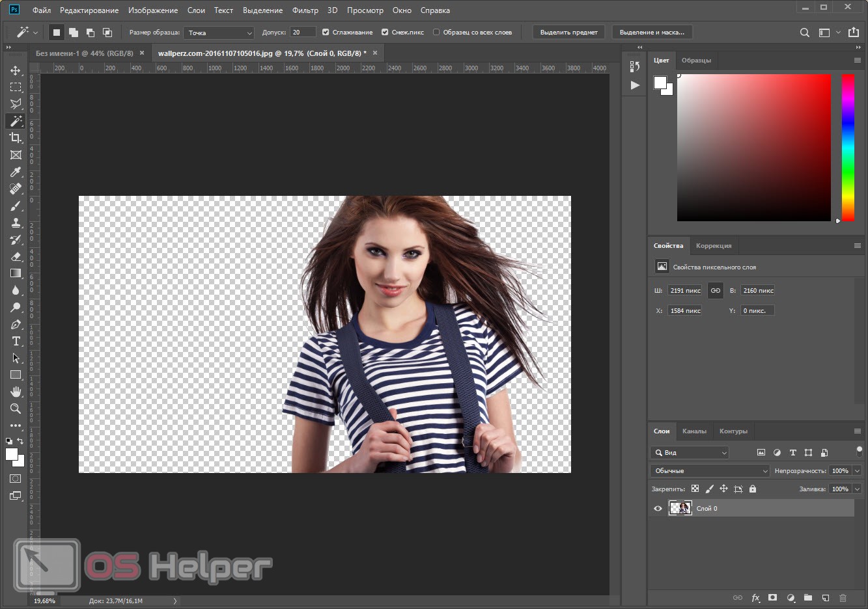Select the Dodge tool
This screenshot has width=868, height=609.
pyautogui.click(x=16, y=307)
